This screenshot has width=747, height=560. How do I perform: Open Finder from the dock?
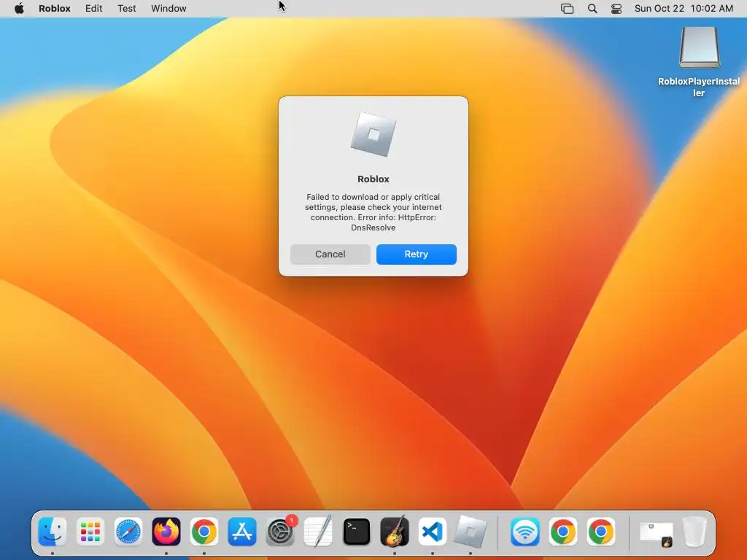53,532
